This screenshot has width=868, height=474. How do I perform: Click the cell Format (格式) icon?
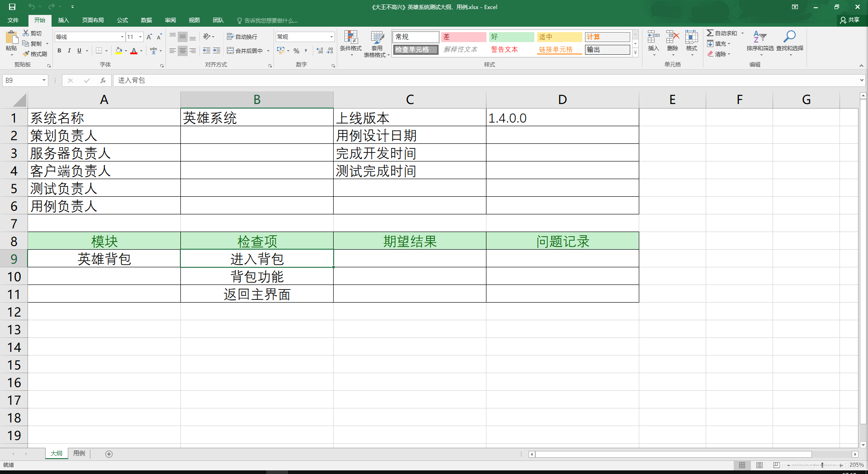point(691,37)
